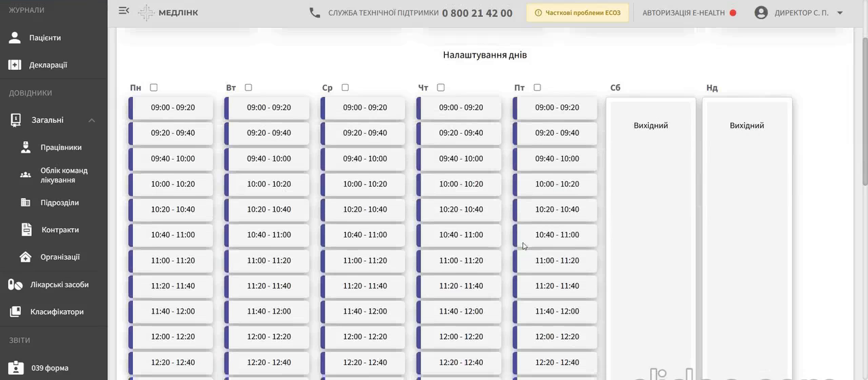Select Wednesday 10:00 - 10:20 slot

(363, 184)
